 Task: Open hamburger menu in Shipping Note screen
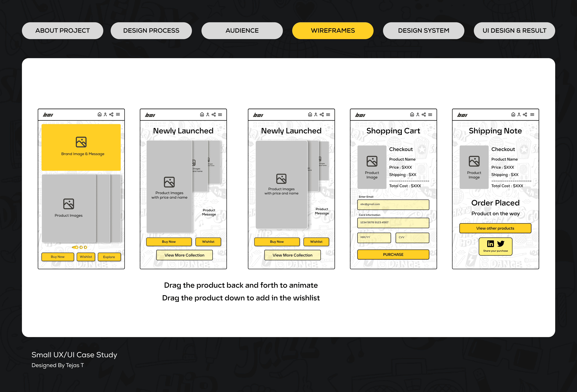click(532, 114)
